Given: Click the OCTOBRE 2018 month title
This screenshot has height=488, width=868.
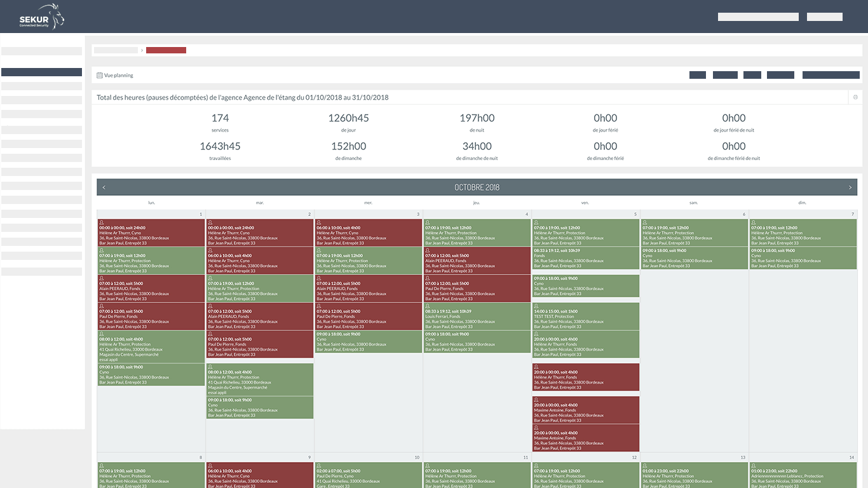Looking at the screenshot, I should click(x=477, y=187).
